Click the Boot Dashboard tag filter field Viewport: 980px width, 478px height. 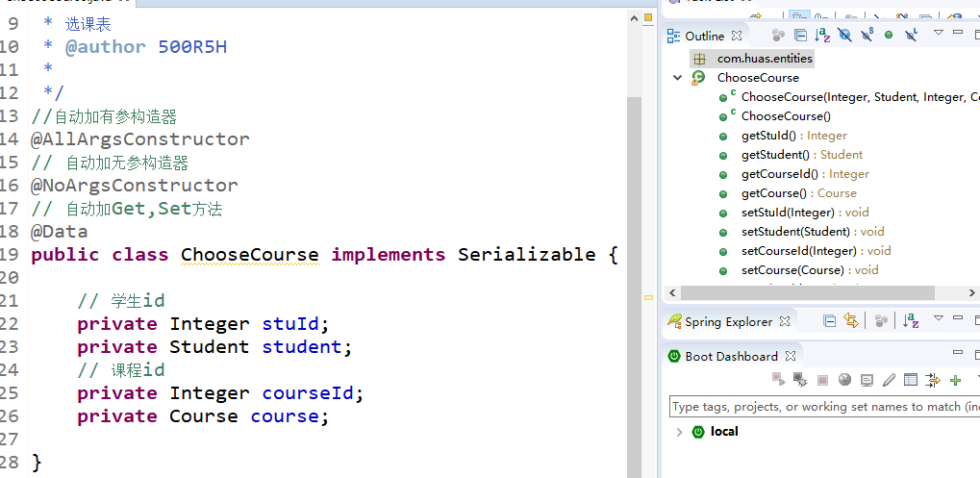click(824, 406)
